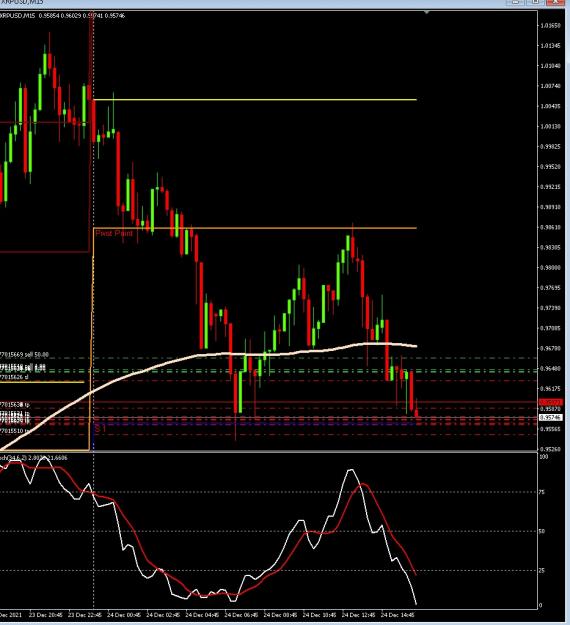
Task: Minimize the XRPUSD chart window
Action: tap(516, 2)
